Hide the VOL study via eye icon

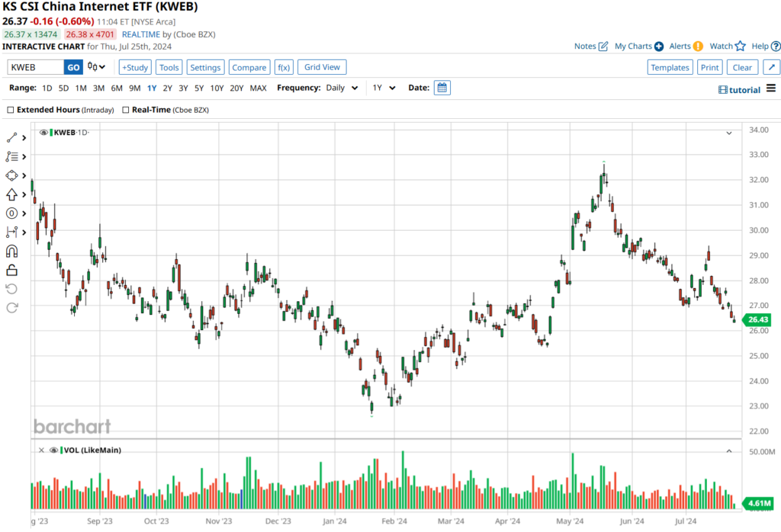(53, 450)
